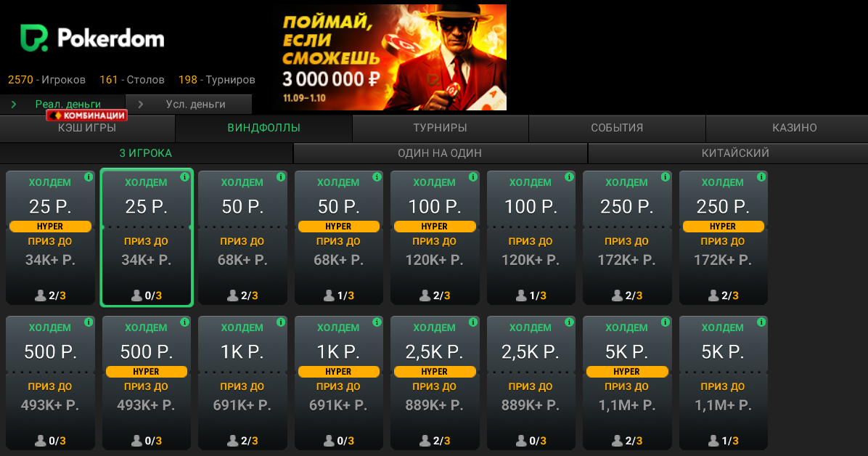Select the 2,5K Р. HYPER Holdem card
Viewport: 868px width, 456px height.
pos(435,383)
